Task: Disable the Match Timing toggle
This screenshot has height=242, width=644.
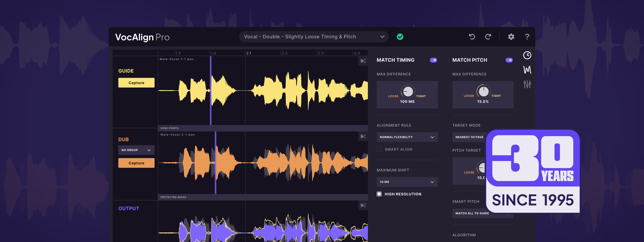Action: (x=433, y=60)
